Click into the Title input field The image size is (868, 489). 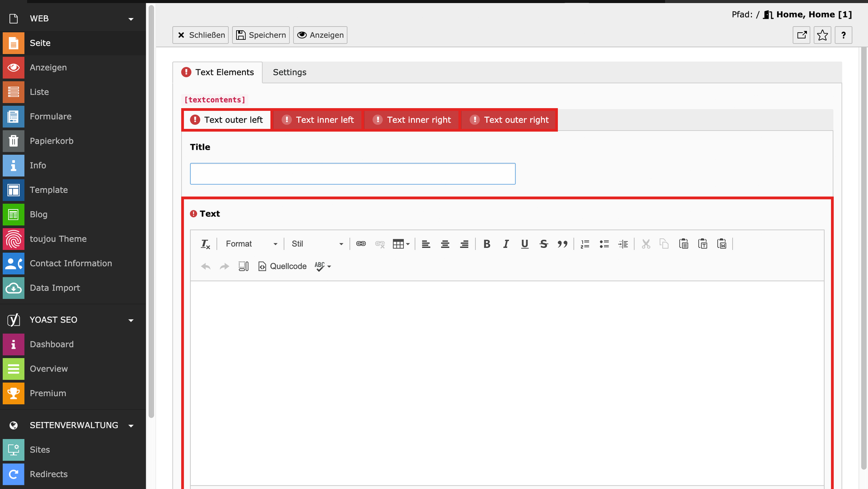pos(353,174)
